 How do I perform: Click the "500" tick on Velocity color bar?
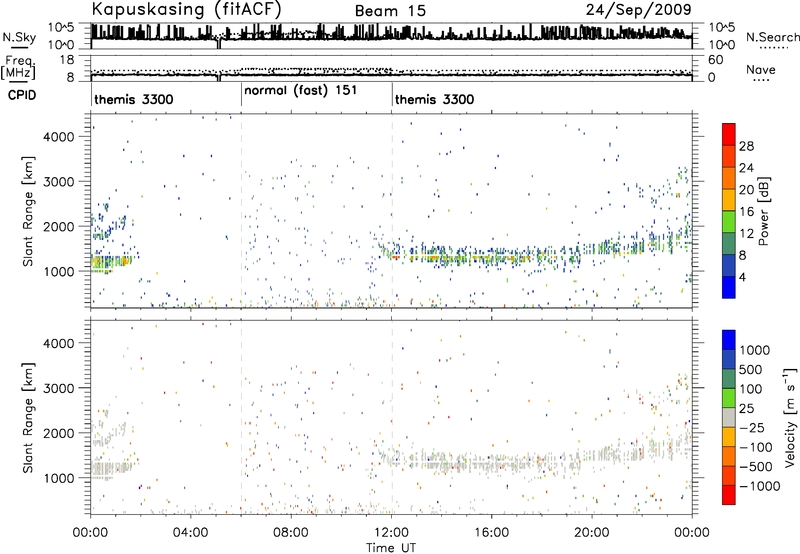point(751,369)
